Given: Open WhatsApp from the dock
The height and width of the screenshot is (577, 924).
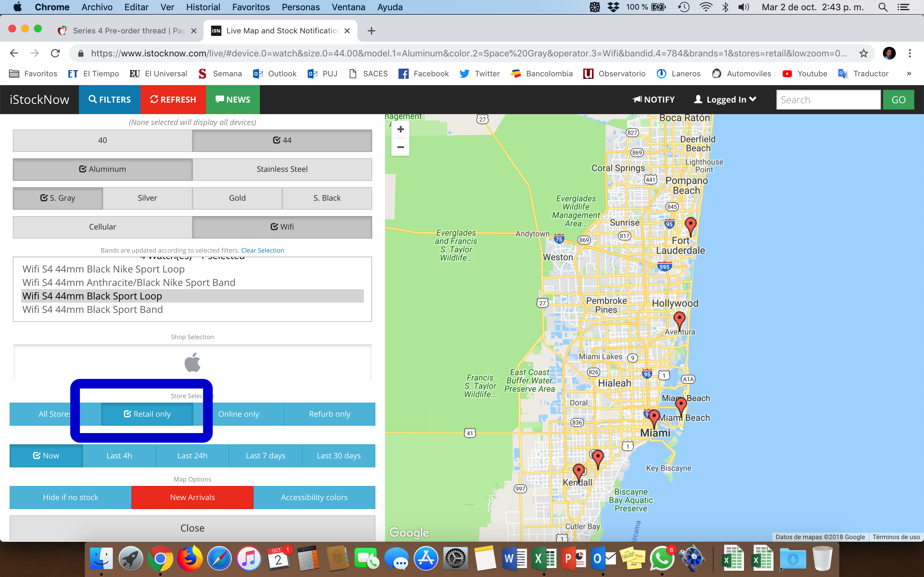Looking at the screenshot, I should (662, 559).
